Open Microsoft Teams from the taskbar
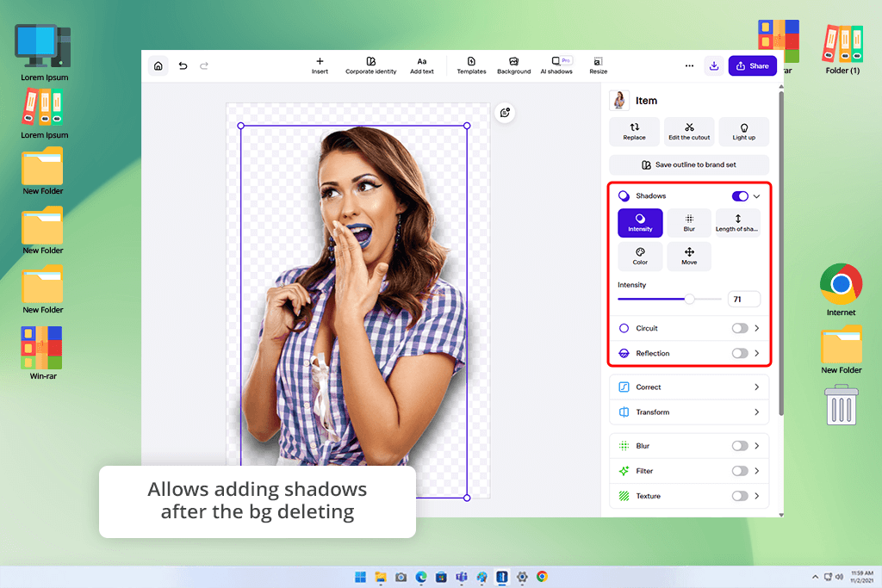The height and width of the screenshot is (588, 882). pyautogui.click(x=462, y=577)
